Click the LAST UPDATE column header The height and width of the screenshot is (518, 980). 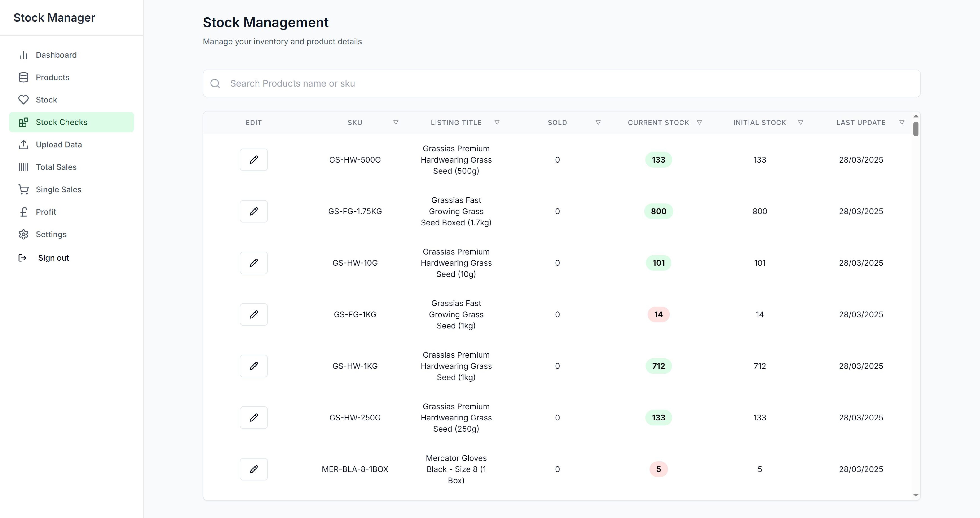[x=861, y=123]
